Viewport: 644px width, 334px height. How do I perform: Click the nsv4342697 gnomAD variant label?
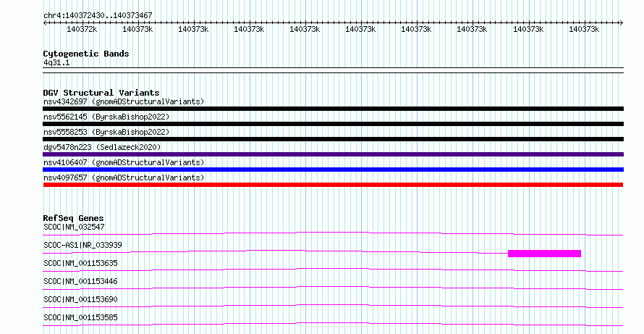click(124, 101)
